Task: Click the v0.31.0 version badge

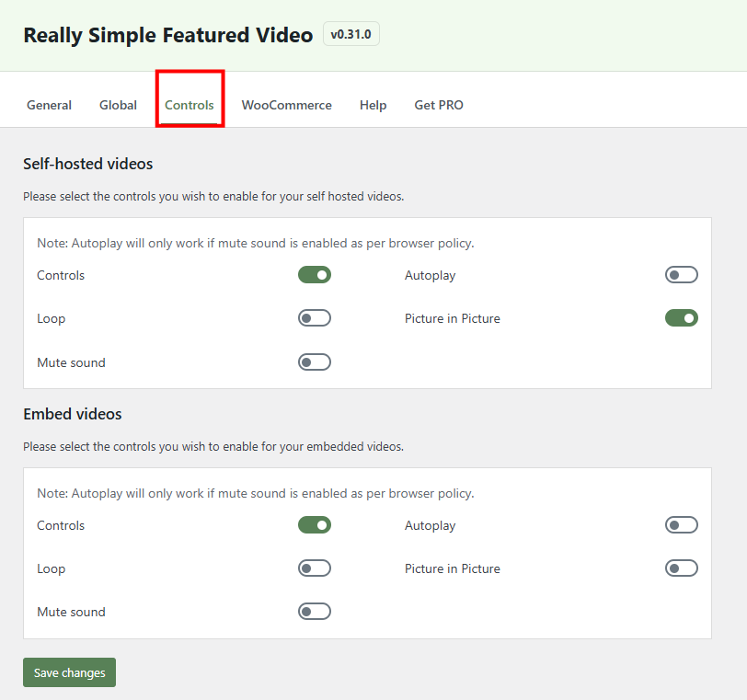Action: coord(351,33)
